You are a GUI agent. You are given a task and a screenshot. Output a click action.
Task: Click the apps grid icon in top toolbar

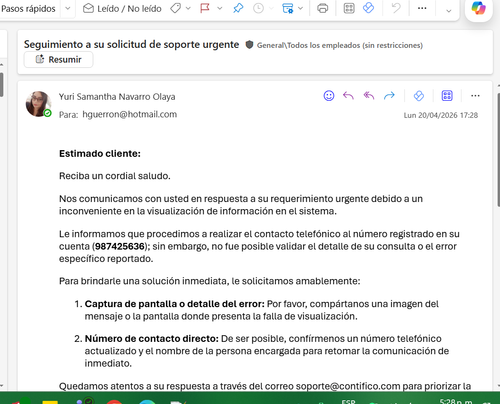[349, 8]
